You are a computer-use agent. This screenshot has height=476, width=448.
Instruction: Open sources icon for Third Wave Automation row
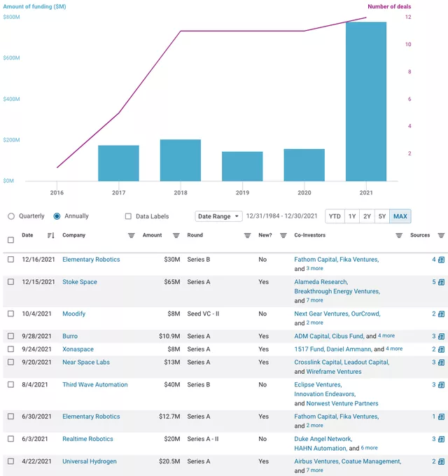441,385
